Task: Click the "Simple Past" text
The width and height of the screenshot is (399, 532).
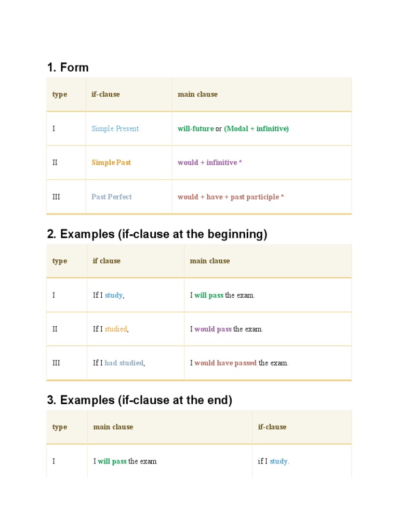Action: click(x=111, y=163)
